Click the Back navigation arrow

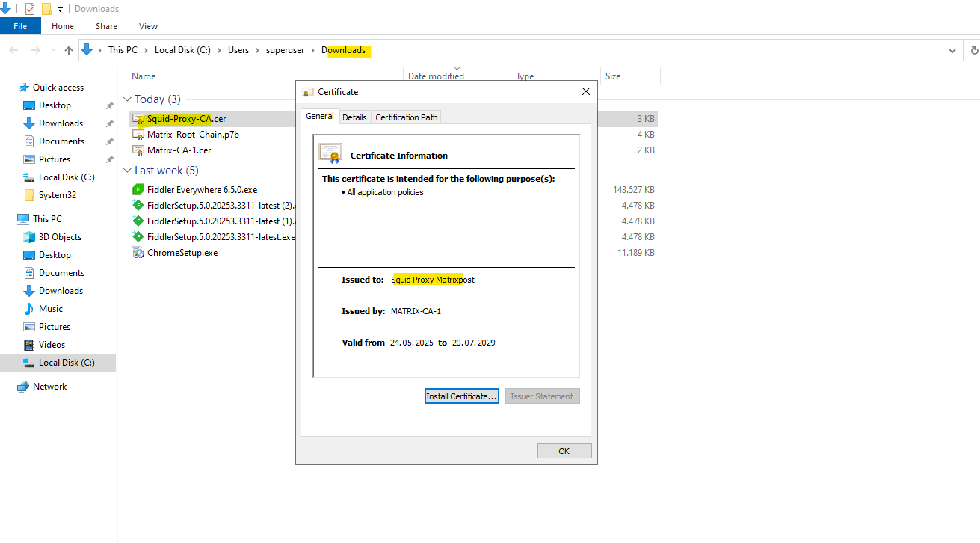coord(14,51)
